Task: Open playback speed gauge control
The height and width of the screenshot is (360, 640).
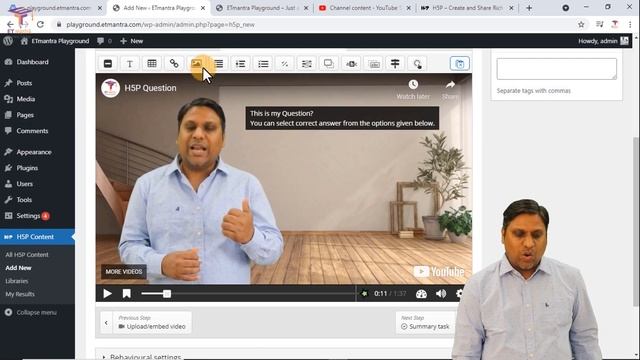Action: [421, 293]
